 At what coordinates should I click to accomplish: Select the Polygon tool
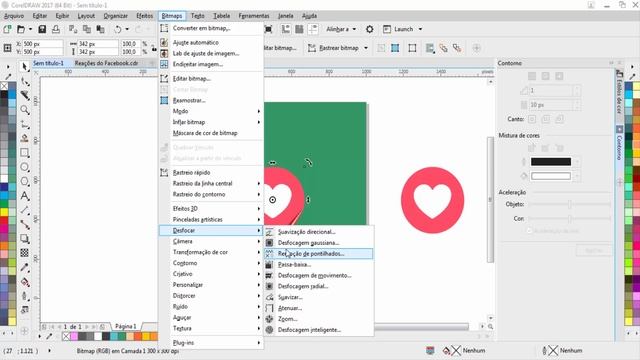(24, 181)
